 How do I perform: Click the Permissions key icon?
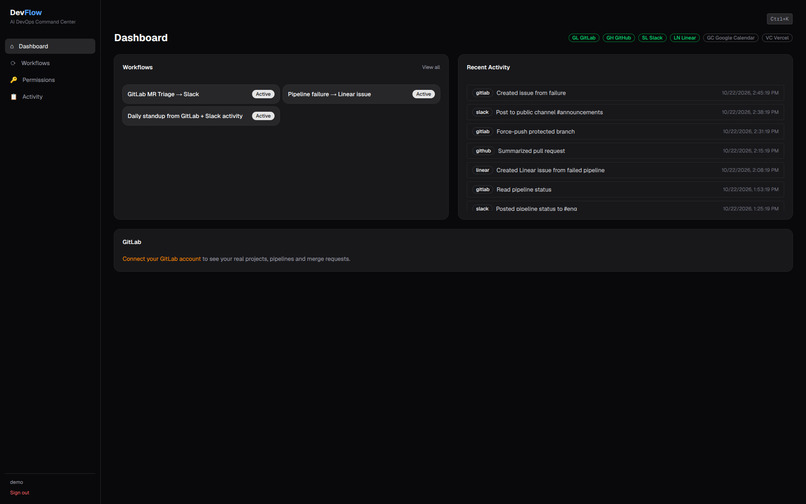[14, 80]
